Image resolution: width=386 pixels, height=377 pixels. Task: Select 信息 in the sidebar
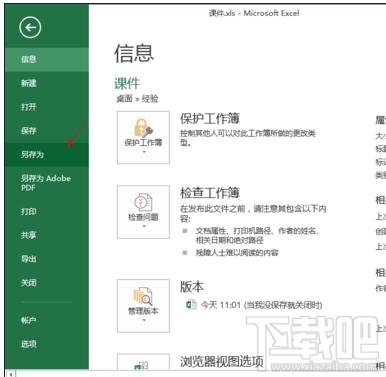click(47, 59)
